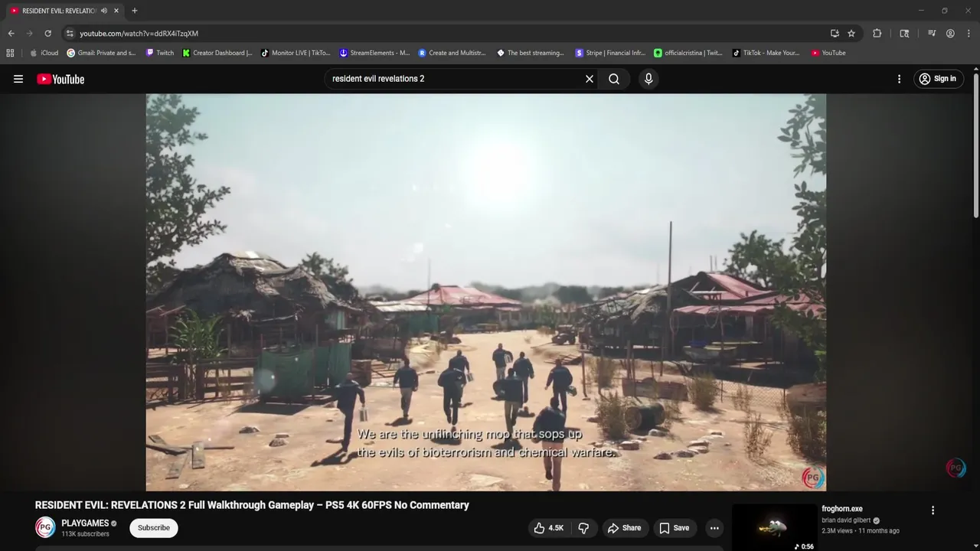Open side panel icon in Chrome toolbar
This screenshot has height=551, width=980.
(x=904, y=34)
